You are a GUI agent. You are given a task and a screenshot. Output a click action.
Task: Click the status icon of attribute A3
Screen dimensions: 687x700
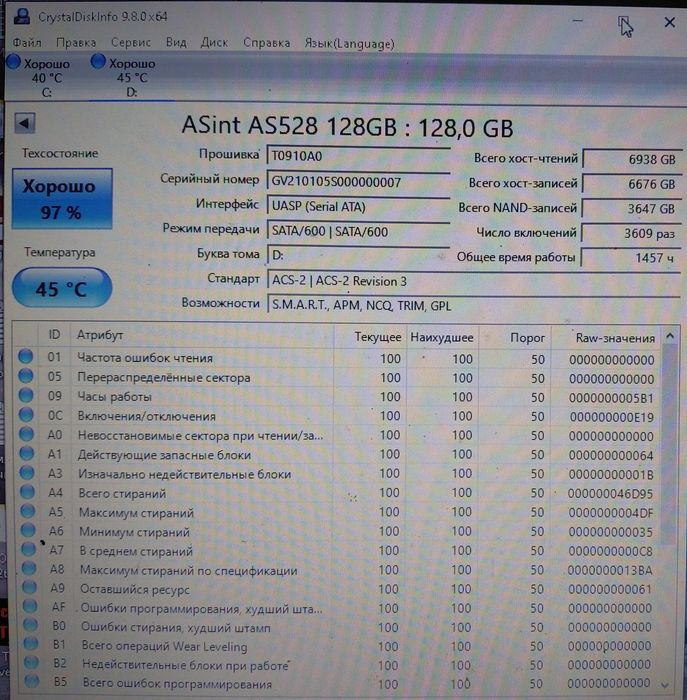[x=27, y=472]
